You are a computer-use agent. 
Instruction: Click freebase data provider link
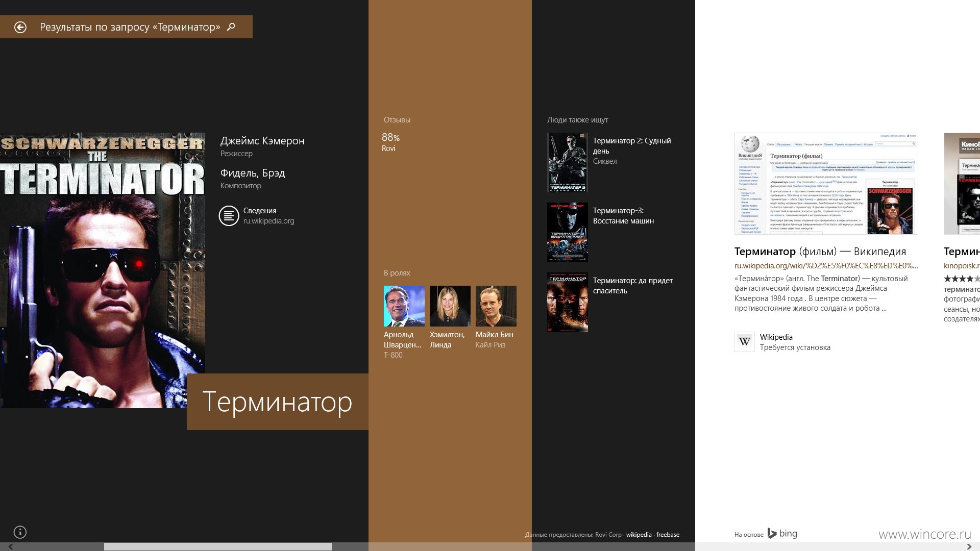(668, 535)
